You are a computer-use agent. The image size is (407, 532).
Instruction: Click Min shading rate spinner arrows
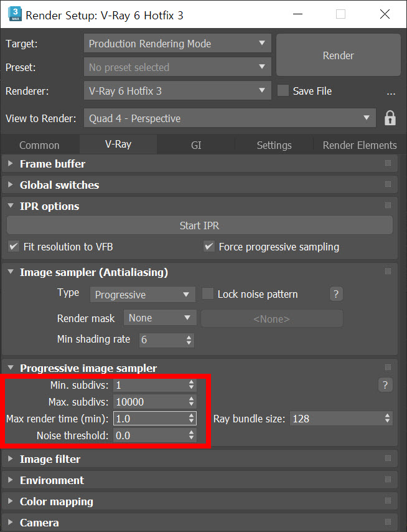point(189,340)
